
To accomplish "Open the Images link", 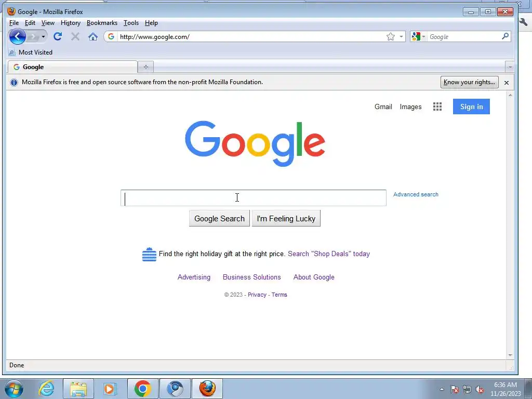I will [410, 107].
